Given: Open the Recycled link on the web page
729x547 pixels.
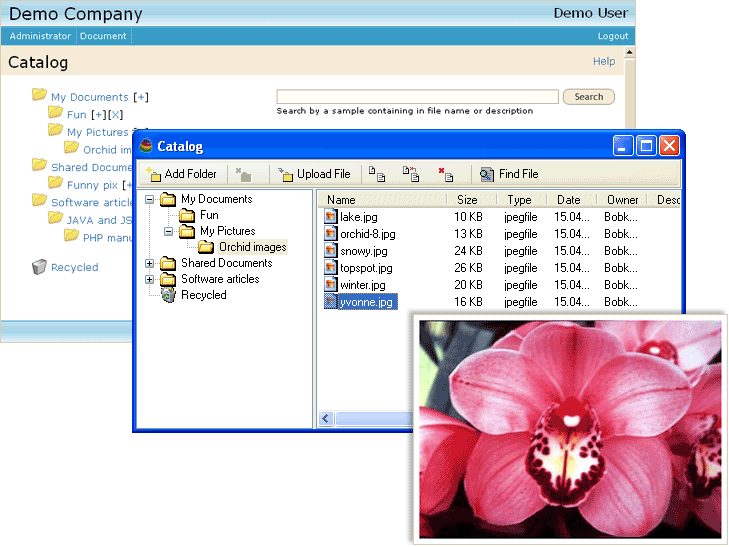Looking at the screenshot, I should point(74,267).
